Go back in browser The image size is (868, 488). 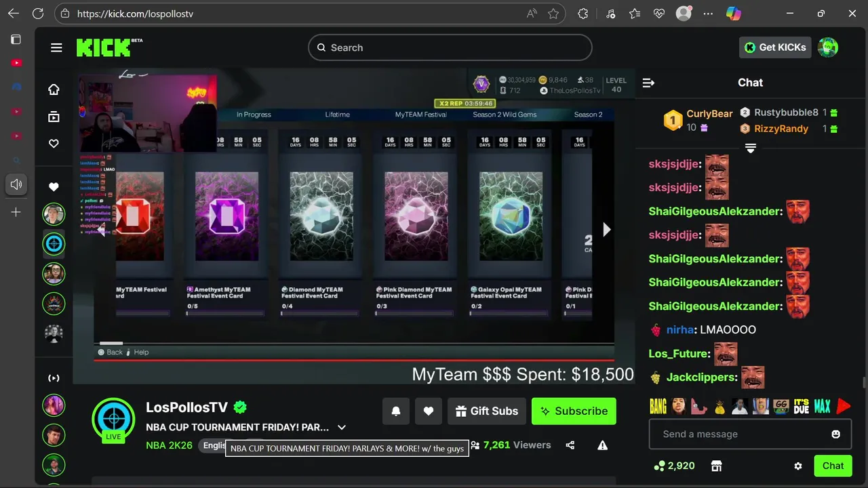[14, 14]
